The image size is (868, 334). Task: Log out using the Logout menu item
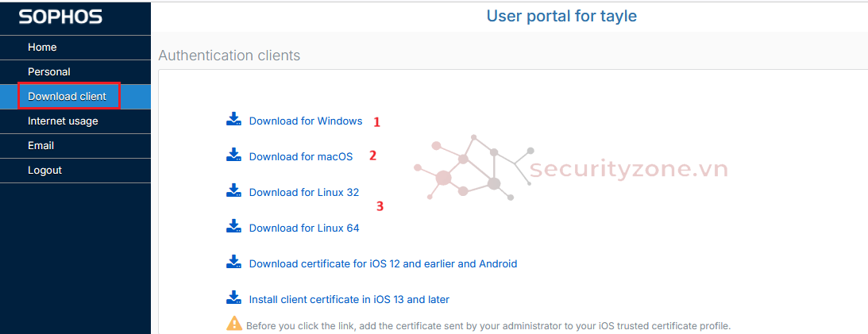[44, 171]
